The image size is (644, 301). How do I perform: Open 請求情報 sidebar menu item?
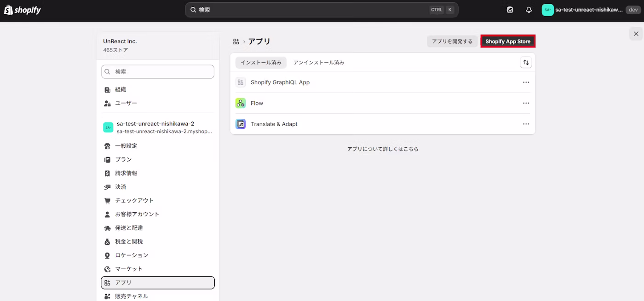point(158,174)
